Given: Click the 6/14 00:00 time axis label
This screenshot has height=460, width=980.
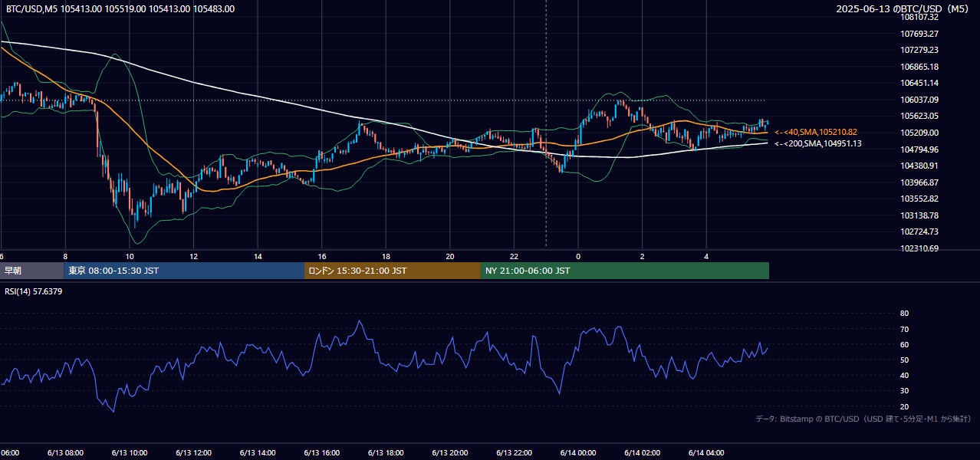Looking at the screenshot, I should (x=578, y=453).
